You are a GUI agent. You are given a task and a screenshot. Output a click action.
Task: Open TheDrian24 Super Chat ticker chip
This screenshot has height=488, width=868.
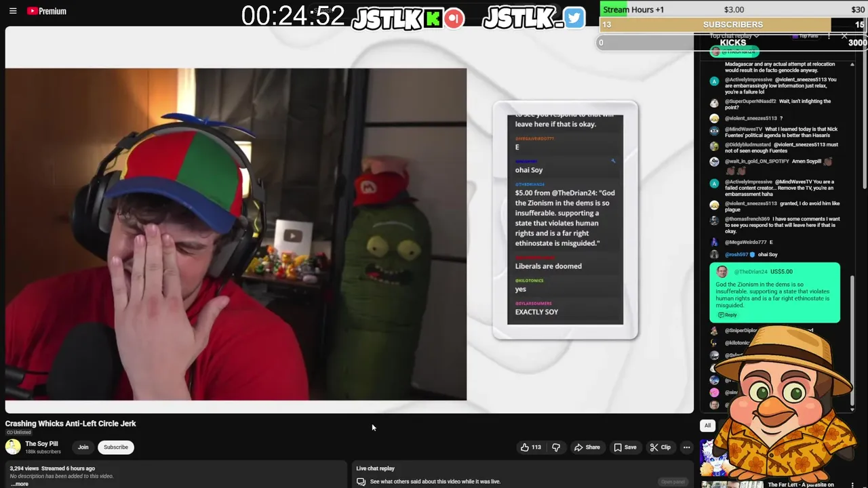[x=734, y=52]
